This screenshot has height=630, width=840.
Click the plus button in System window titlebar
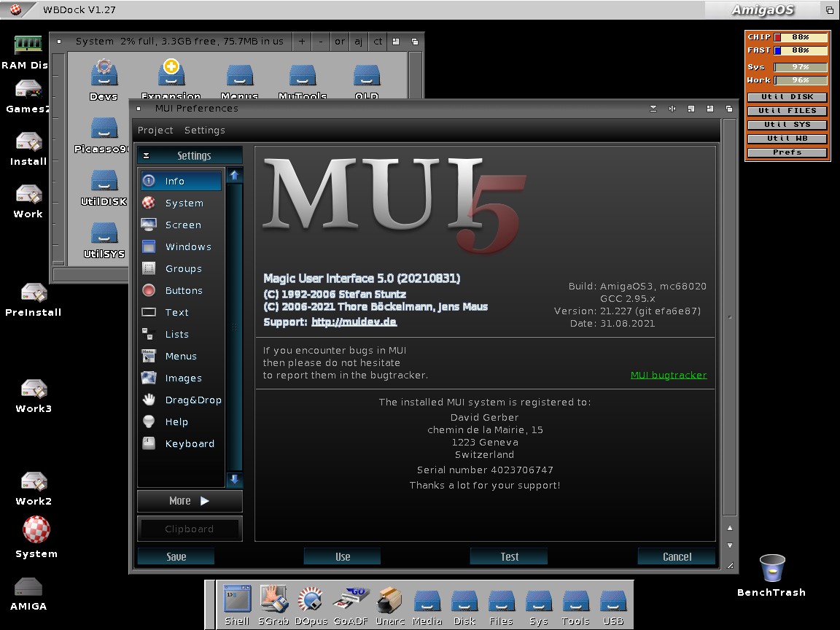[302, 42]
